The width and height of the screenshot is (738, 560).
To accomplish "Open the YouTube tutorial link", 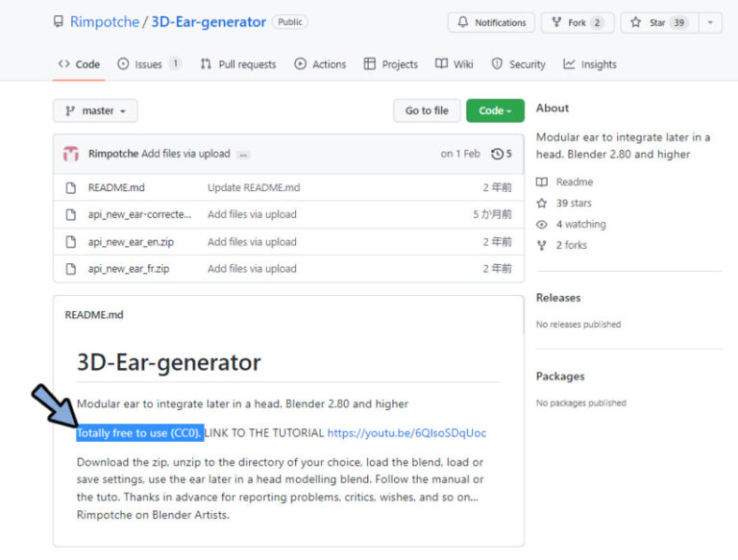I will click(406, 433).
